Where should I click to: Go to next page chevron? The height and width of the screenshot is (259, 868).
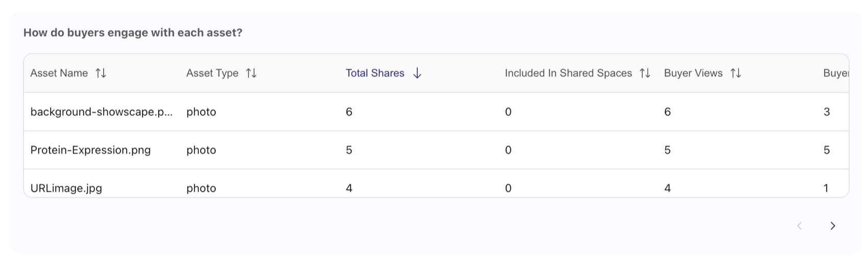tap(833, 226)
